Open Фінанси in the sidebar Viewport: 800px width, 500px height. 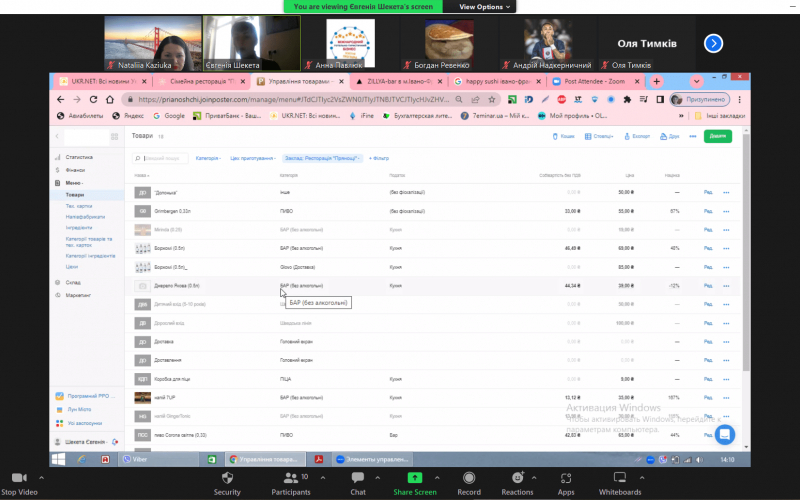click(75, 170)
